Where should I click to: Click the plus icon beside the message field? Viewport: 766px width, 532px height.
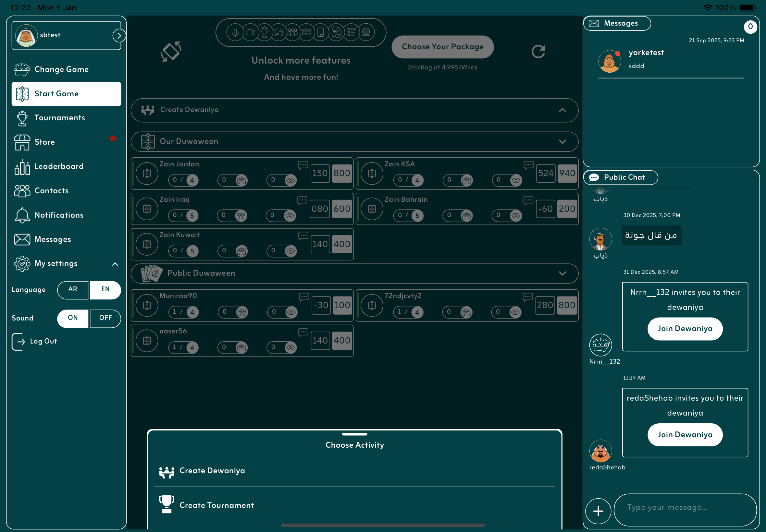tap(598, 511)
